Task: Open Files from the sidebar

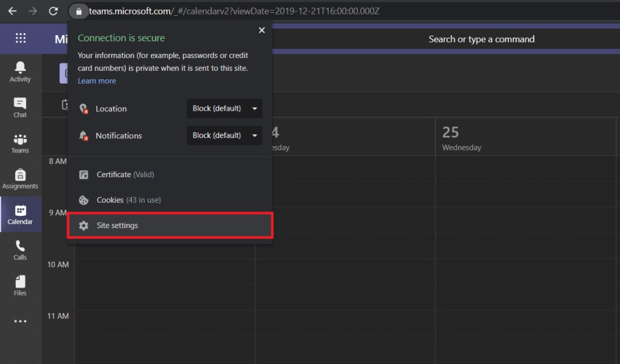Action: click(20, 285)
